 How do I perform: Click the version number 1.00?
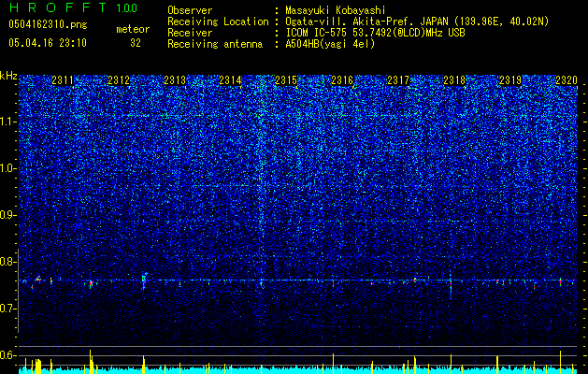pos(127,7)
